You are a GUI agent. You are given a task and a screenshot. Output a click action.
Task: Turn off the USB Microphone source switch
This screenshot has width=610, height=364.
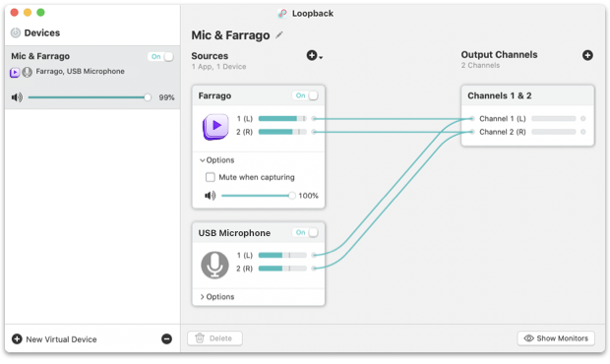click(x=305, y=232)
